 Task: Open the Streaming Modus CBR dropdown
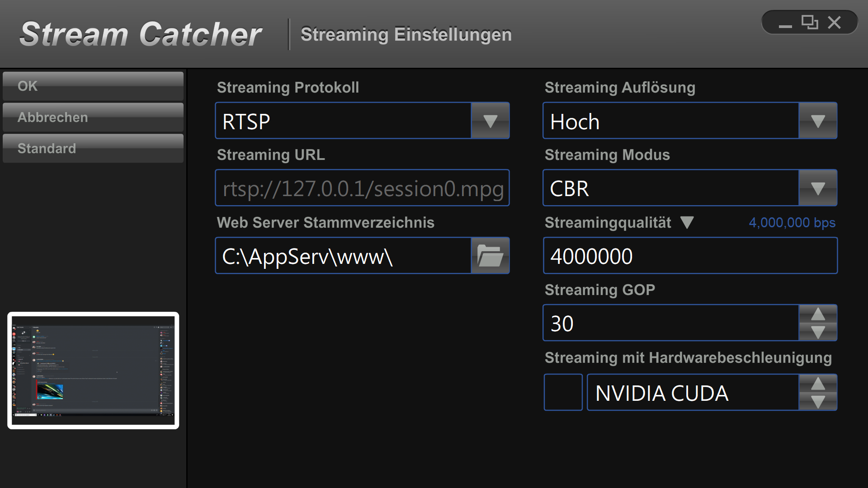[818, 188]
